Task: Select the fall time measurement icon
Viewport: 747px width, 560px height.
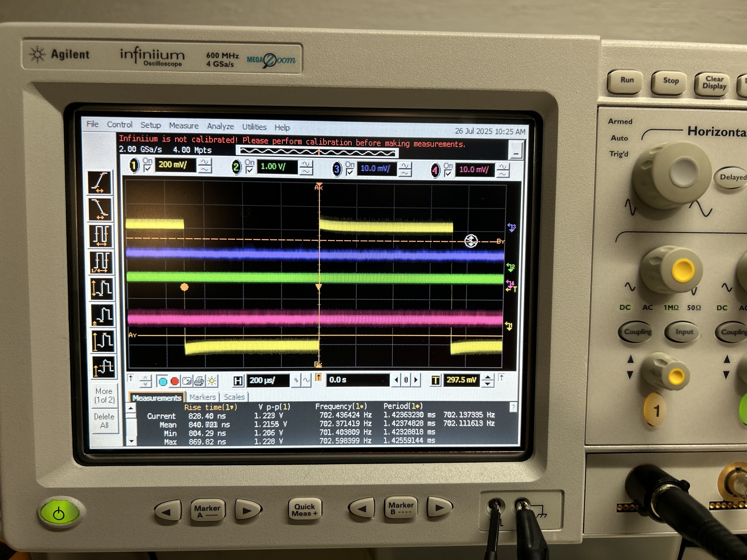Action: (x=100, y=209)
